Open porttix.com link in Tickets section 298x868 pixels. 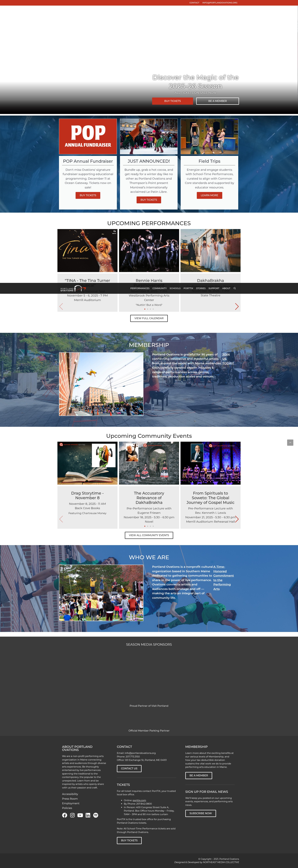(x=139, y=800)
